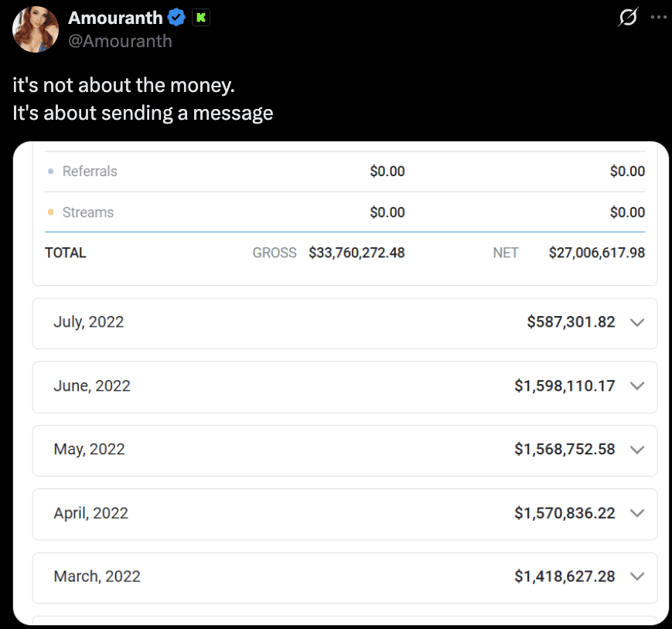Click the tweet text about the money

pyautogui.click(x=143, y=99)
